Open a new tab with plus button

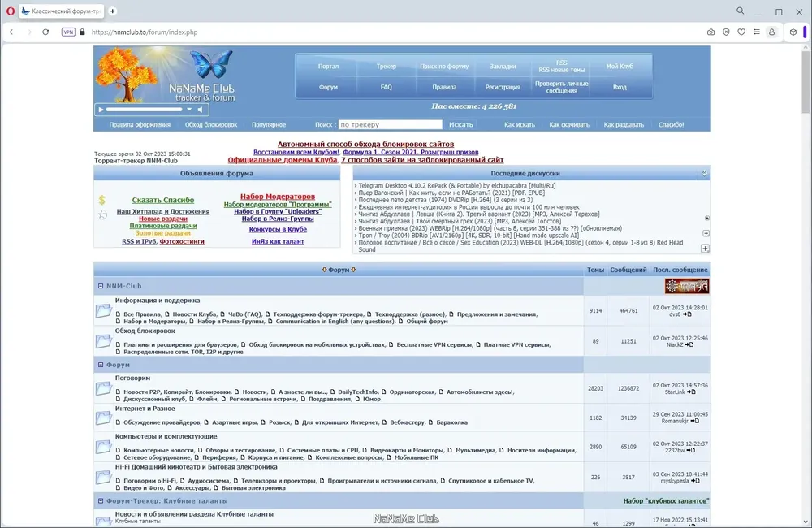(x=112, y=11)
